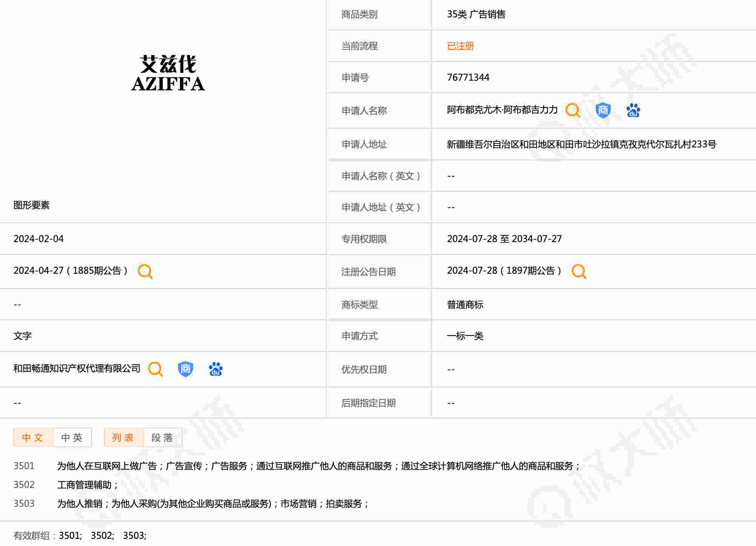Click search icon next to applicant name

[x=572, y=110]
